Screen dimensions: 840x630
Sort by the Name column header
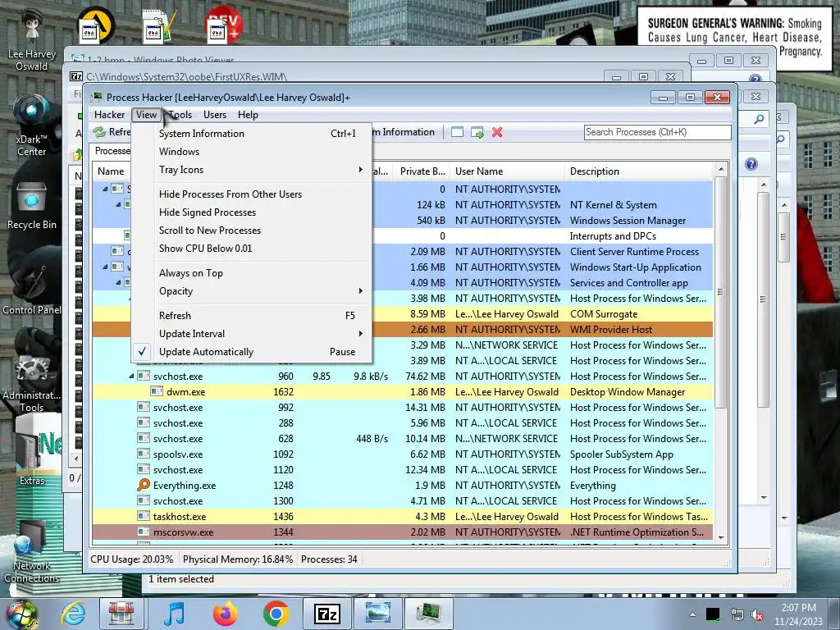(x=112, y=171)
